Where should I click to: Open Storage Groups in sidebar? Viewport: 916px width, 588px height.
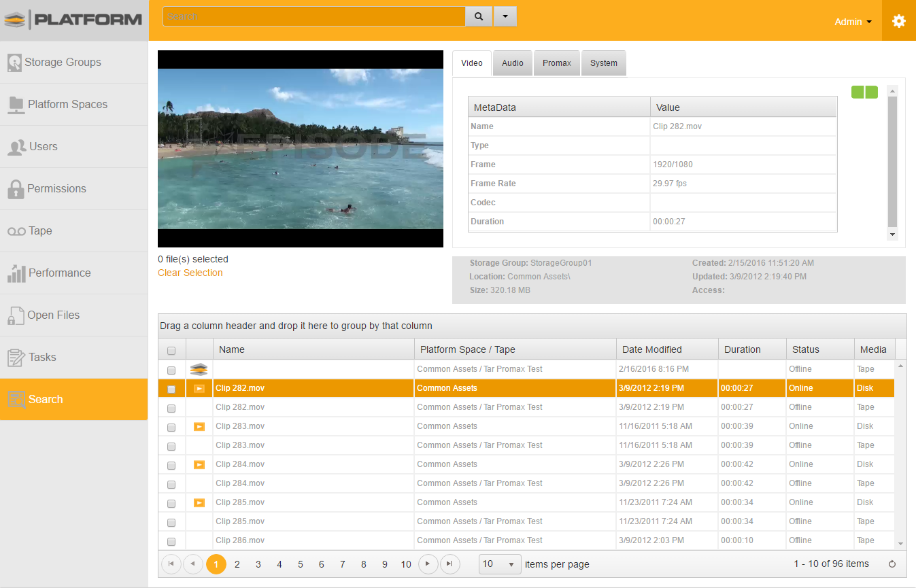point(73,63)
